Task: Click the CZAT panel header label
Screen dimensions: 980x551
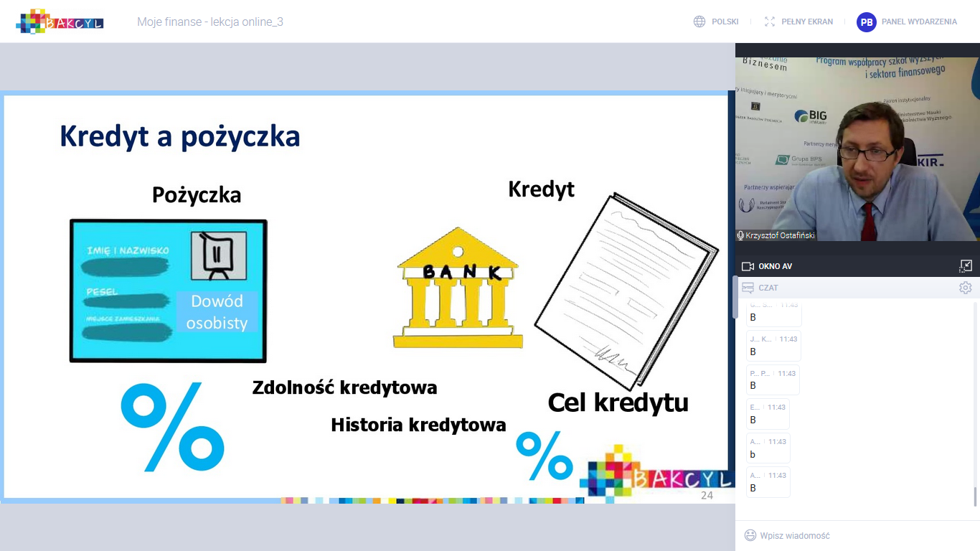Action: click(x=768, y=288)
